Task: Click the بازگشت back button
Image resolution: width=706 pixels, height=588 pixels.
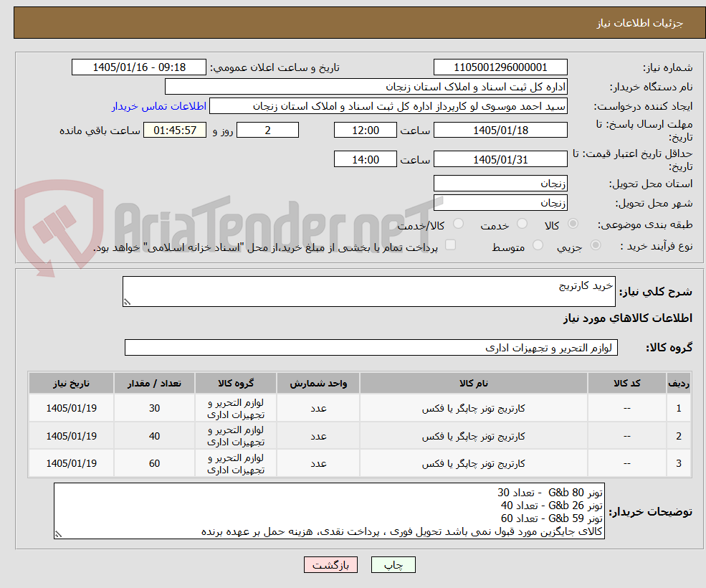Action: [x=330, y=565]
